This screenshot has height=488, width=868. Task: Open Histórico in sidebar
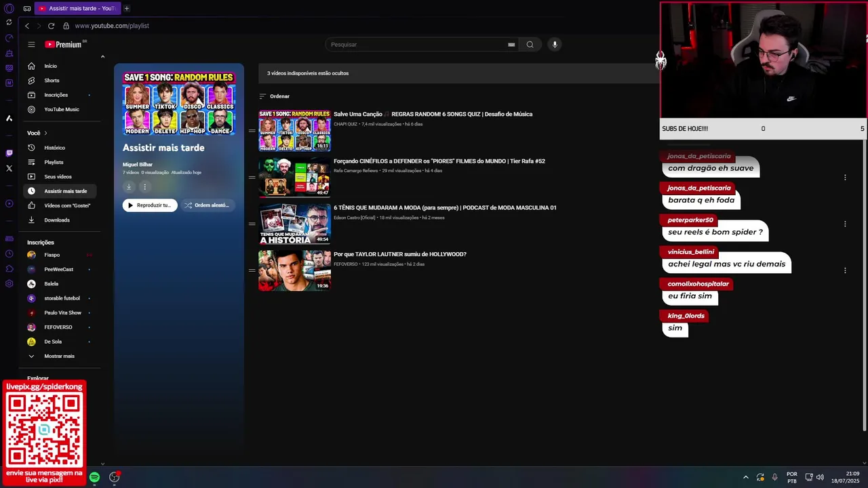pos(61,148)
